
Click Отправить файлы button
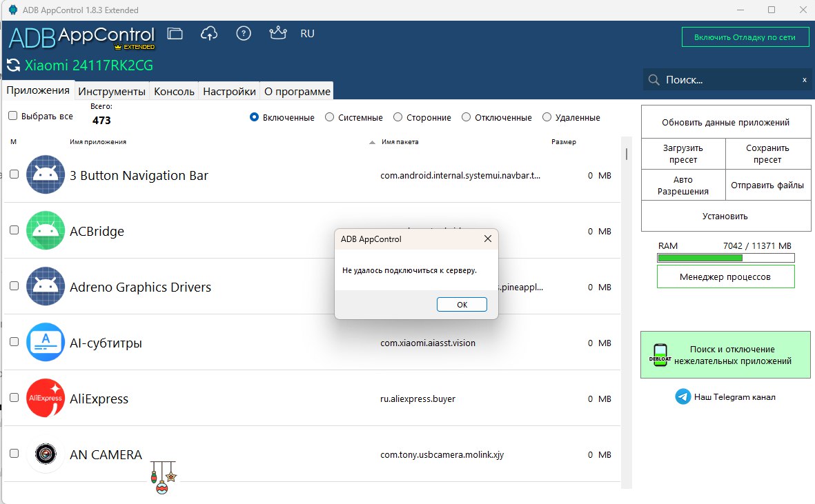[767, 185]
